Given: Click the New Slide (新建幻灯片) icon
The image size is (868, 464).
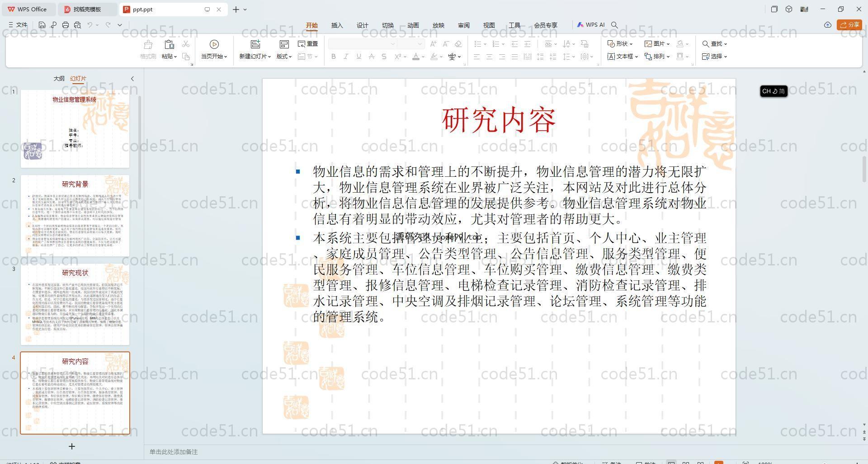Looking at the screenshot, I should (255, 44).
